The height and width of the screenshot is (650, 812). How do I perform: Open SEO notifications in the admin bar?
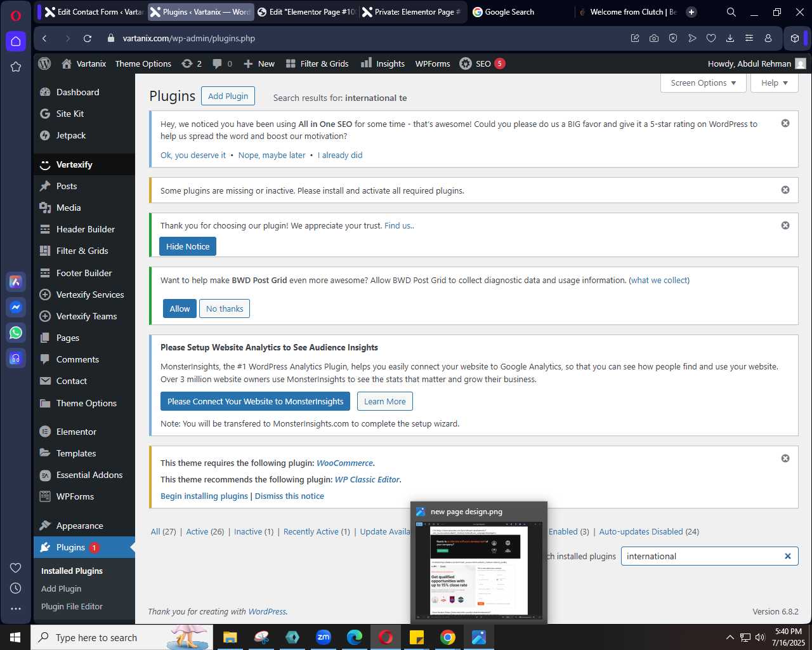[482, 63]
